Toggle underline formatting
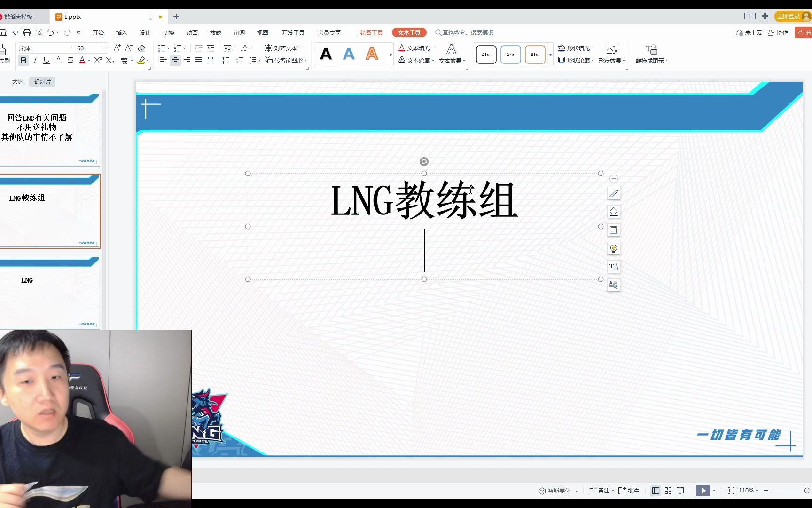The width and height of the screenshot is (812, 508). tap(47, 60)
